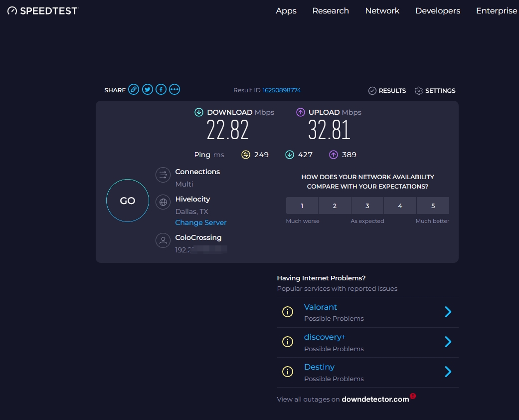Screen dimensions: 519x420
Task: Click the red downdetector alert badge
Action: click(413, 396)
